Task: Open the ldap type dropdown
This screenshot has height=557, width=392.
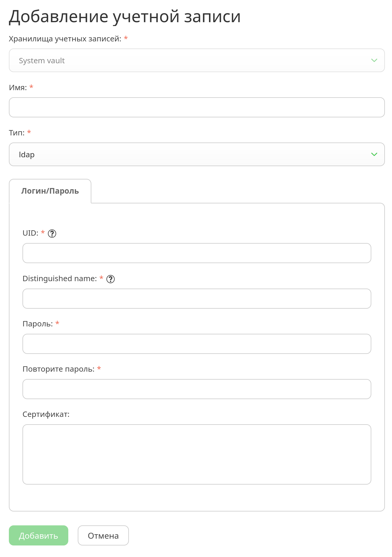Action: (x=197, y=154)
